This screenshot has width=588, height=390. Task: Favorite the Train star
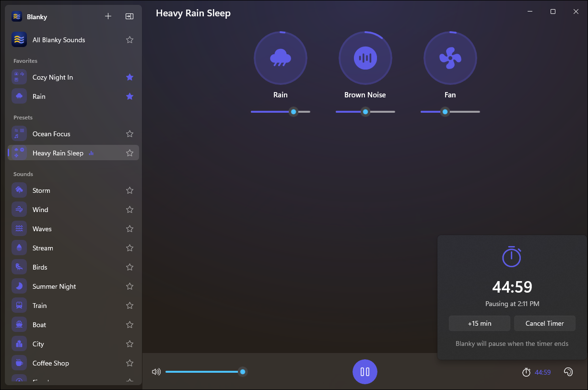[x=129, y=306]
